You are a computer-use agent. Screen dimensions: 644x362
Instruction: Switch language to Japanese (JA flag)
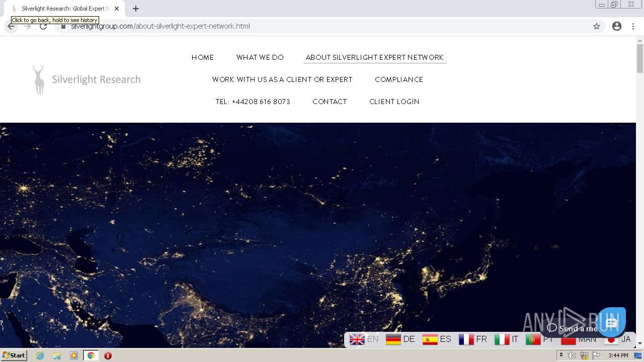(617, 339)
